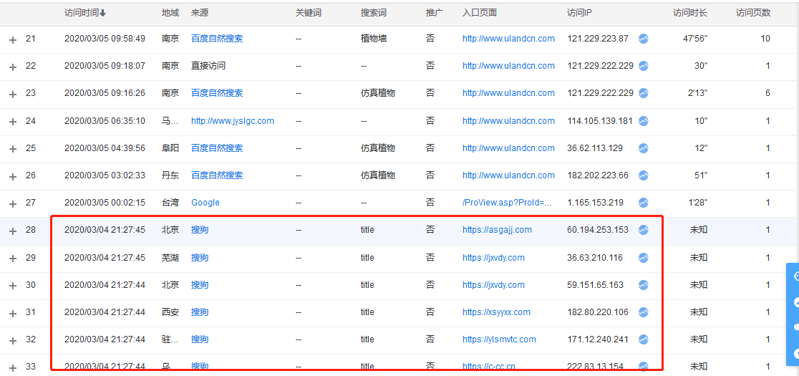The image size is (799, 376).
Task: Select the 台湾 region cell
Action: 170,203
